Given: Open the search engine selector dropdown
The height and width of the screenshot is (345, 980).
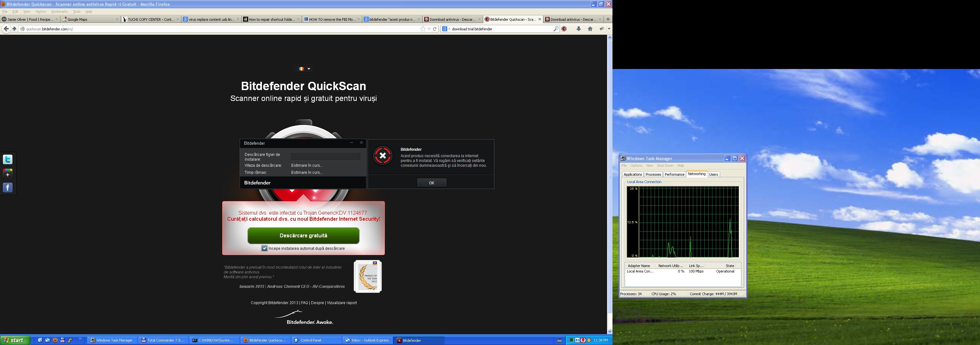Looking at the screenshot, I should pyautogui.click(x=445, y=29).
